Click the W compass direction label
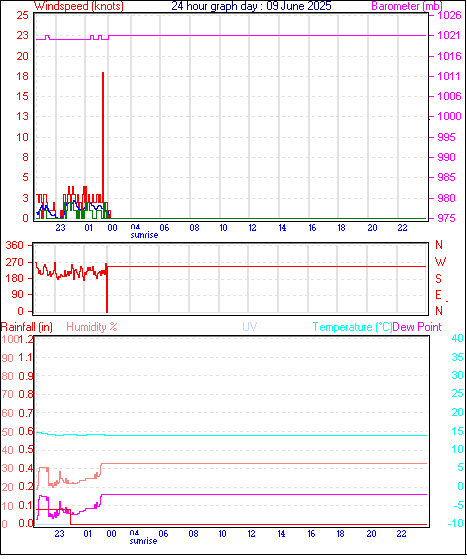 [x=440, y=262]
